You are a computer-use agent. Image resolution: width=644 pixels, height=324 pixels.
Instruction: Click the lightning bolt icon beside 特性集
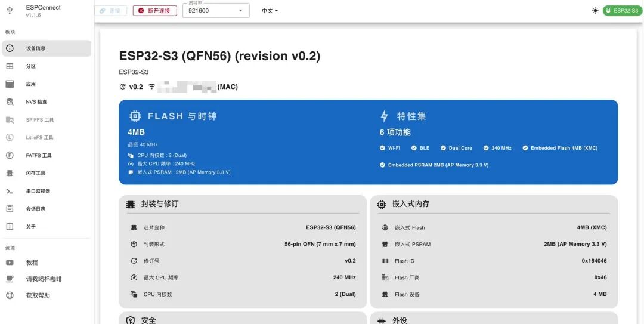coord(384,116)
